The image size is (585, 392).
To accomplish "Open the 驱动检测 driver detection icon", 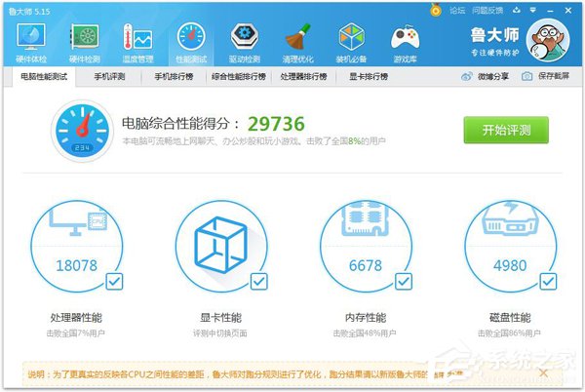I will point(244,43).
